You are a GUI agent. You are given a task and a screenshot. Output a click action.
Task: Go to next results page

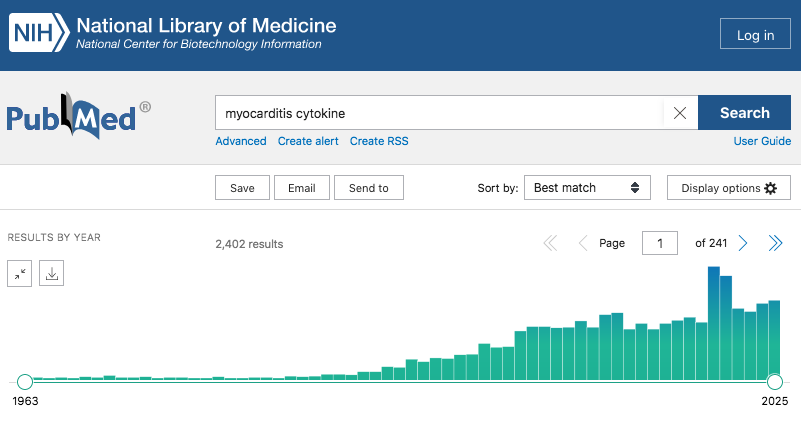(743, 243)
